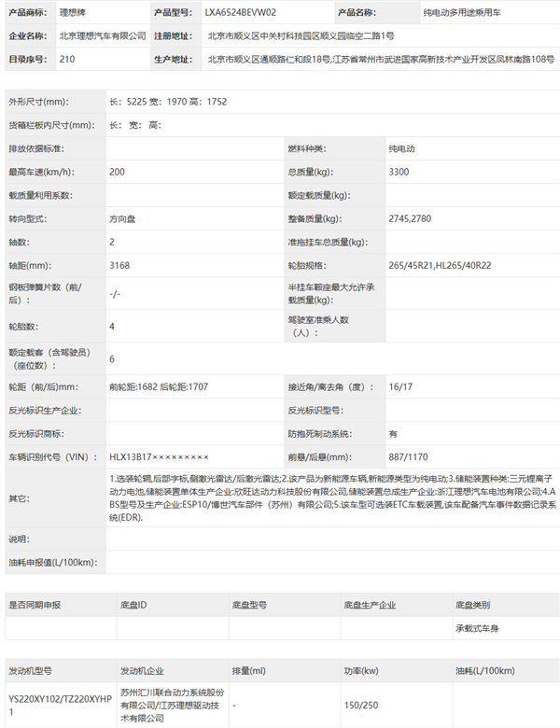Click label 外形尺寸(mm):

38,102
